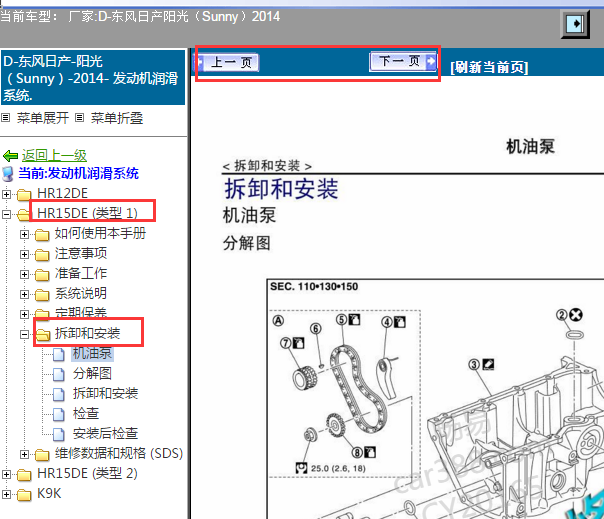
Task: Click the 返回上一级 link
Action: (54, 155)
